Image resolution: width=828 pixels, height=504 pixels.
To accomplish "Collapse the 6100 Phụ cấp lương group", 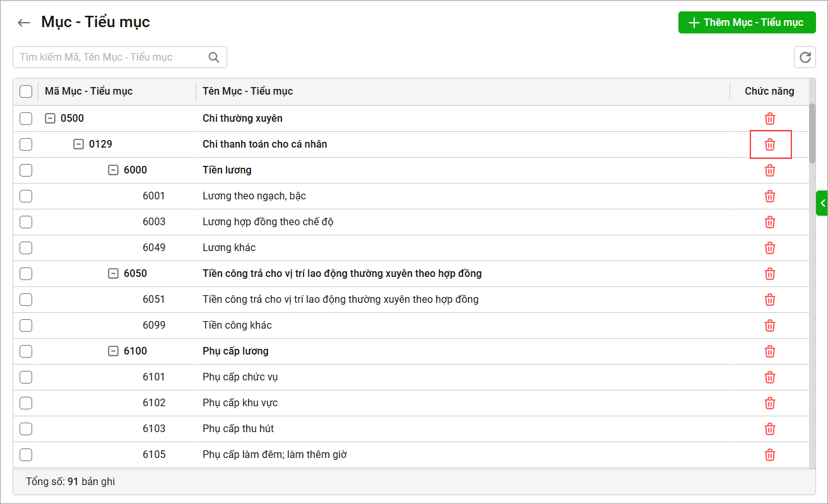I will pos(114,351).
